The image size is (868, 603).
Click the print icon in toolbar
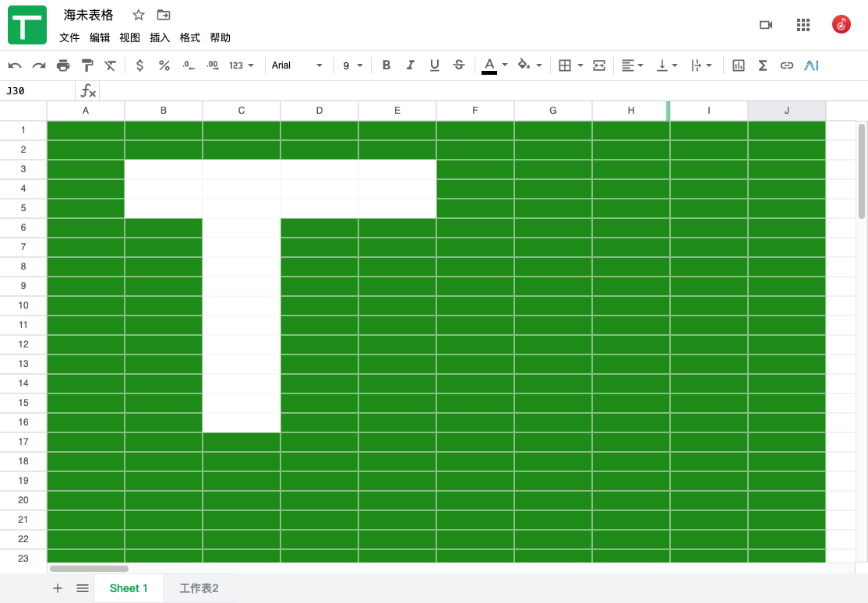pyautogui.click(x=63, y=65)
